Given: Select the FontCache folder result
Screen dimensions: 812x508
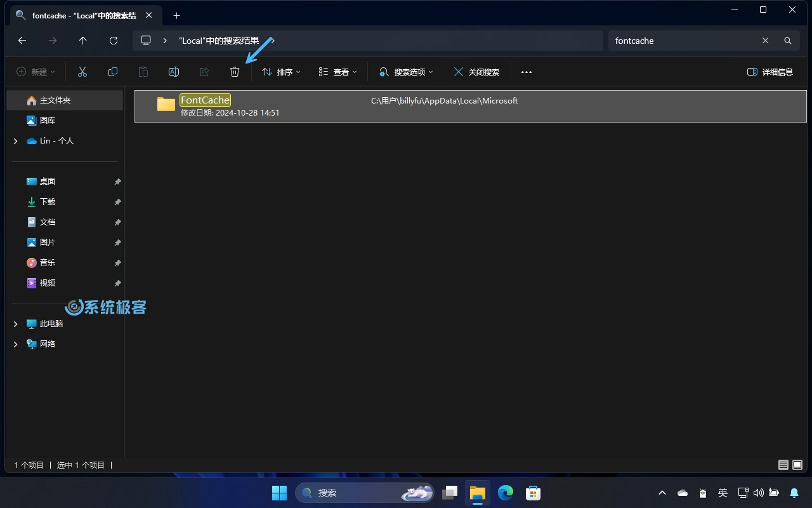Looking at the screenshot, I should (x=470, y=106).
